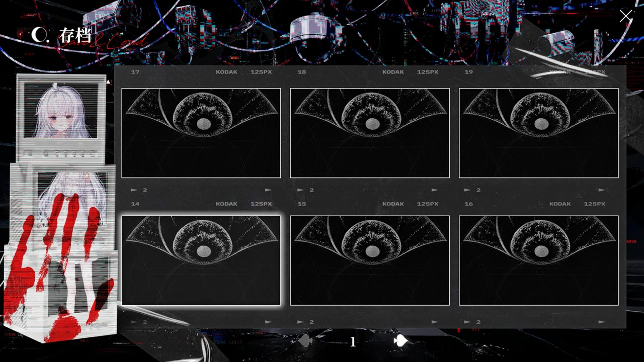Click the small arrow marked 2 below slot 19
This screenshot has width=644, height=362.
(x=472, y=190)
